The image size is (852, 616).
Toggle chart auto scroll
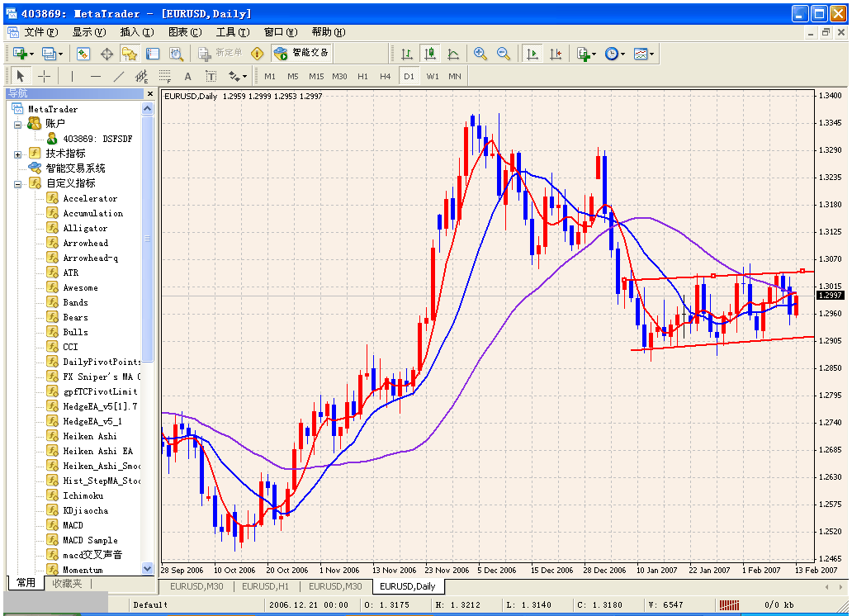coord(532,54)
